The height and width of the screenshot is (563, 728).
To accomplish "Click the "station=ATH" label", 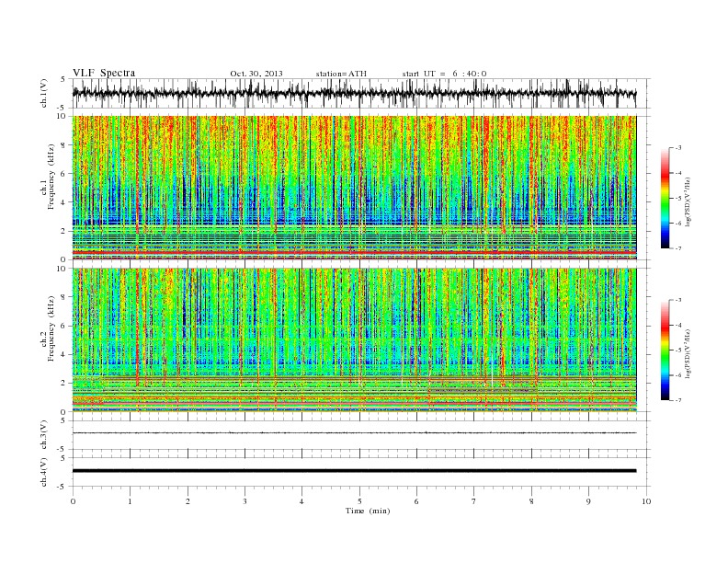I will coord(341,74).
